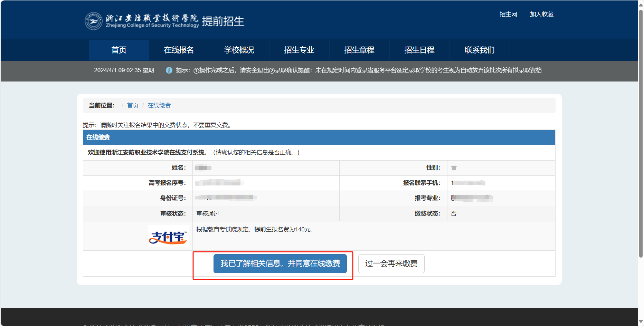Screen dimensions: 644x326
Task: Open the 招生章程 navigation item
Action: 359,50
